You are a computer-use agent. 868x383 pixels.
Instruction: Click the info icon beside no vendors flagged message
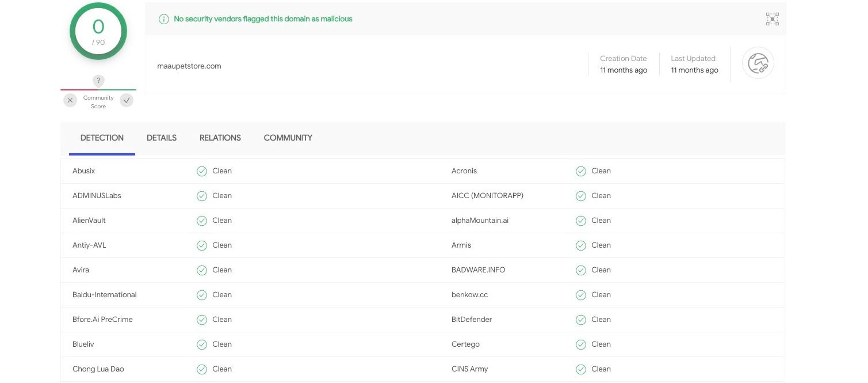click(164, 19)
